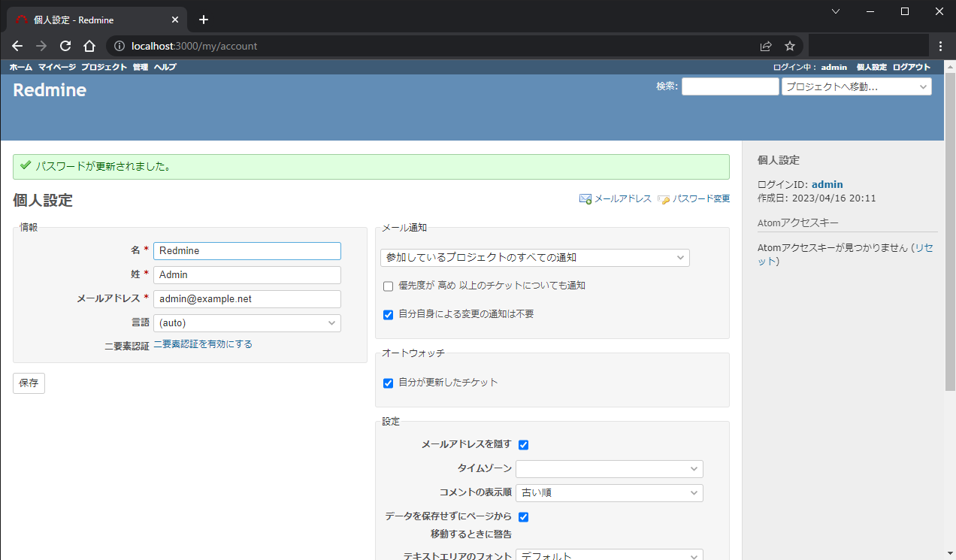This screenshot has height=560, width=956.
Task: Click the envelope icon beside メールアドレス link
Action: pos(585,198)
